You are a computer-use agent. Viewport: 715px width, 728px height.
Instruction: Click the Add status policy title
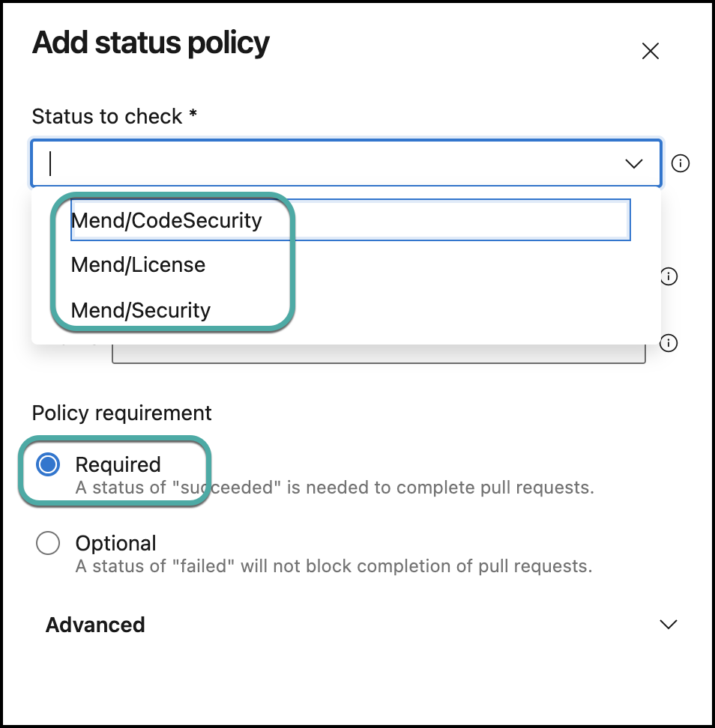tap(151, 43)
